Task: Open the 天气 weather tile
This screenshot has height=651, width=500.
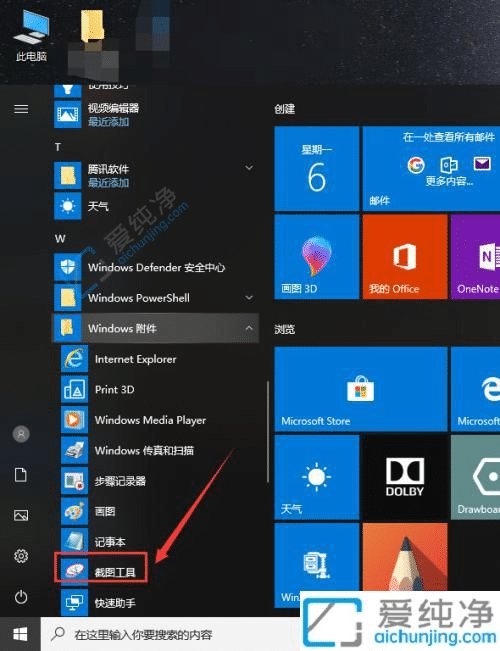Action: pyautogui.click(x=316, y=477)
